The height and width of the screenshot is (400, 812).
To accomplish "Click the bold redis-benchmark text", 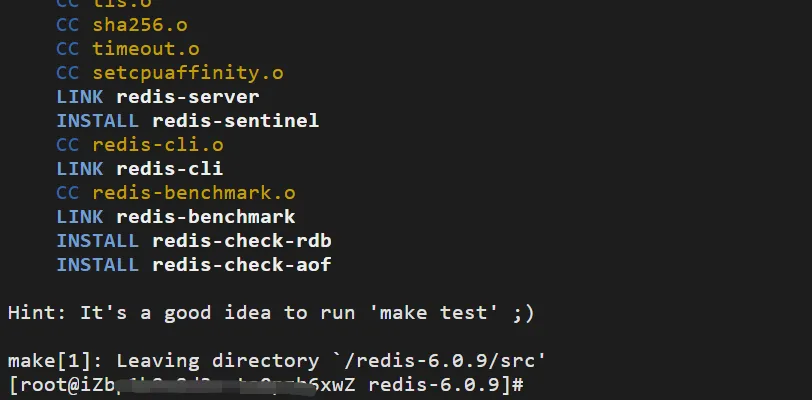I will coord(206,217).
